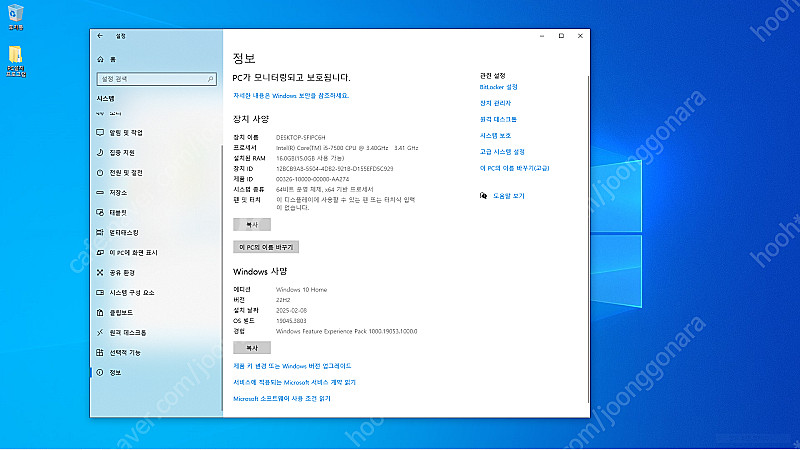Image resolution: width=800 pixels, height=450 pixels.
Task: Open 장치 관리자 link
Action: 495,103
